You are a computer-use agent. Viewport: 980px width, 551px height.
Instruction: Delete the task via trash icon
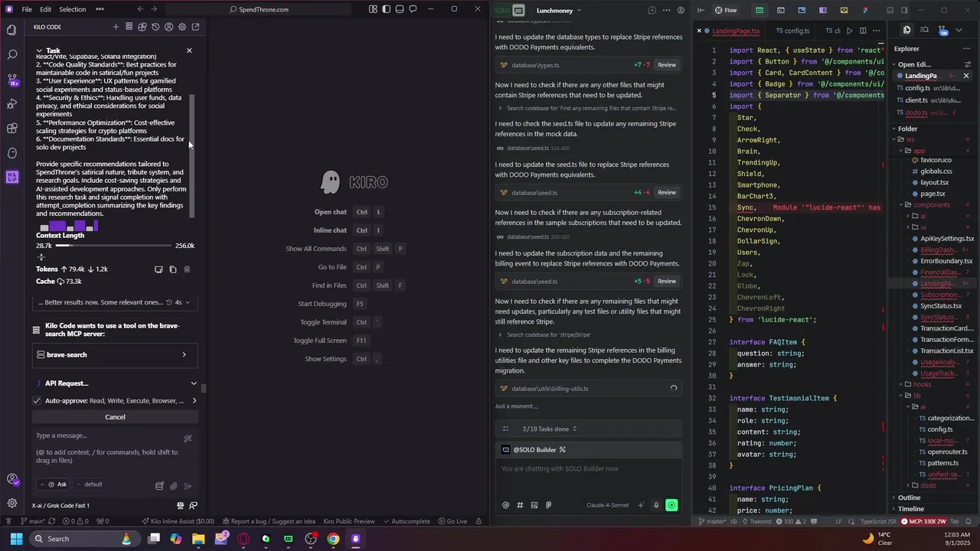click(x=187, y=269)
